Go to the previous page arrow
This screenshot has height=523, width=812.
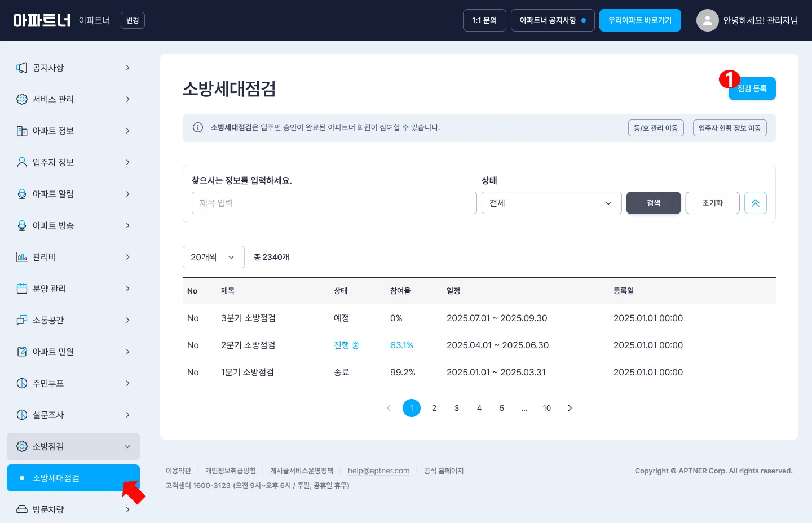click(x=389, y=408)
